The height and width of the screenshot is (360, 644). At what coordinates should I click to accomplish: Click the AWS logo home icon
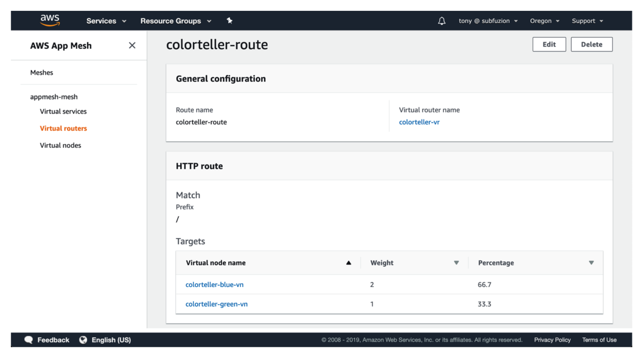pyautogui.click(x=50, y=20)
